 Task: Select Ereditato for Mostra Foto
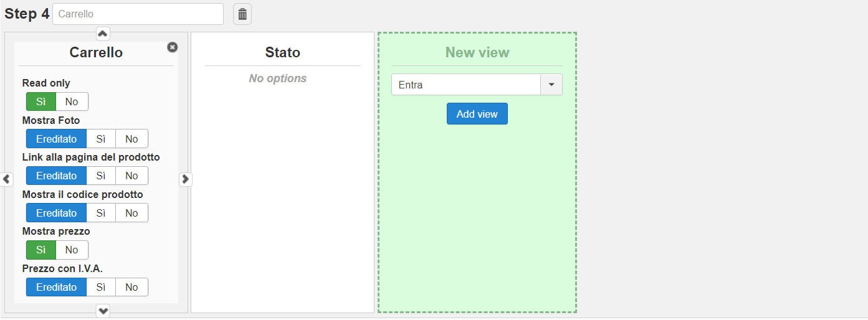pyautogui.click(x=56, y=139)
